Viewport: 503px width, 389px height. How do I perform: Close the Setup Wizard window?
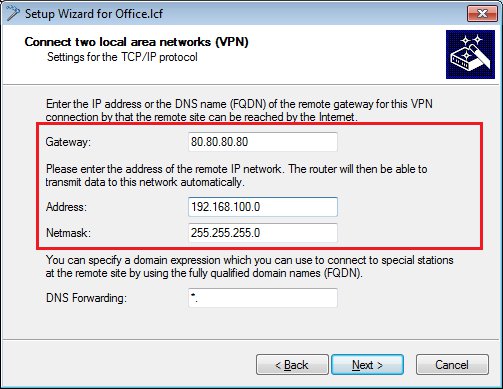pyautogui.click(x=482, y=14)
